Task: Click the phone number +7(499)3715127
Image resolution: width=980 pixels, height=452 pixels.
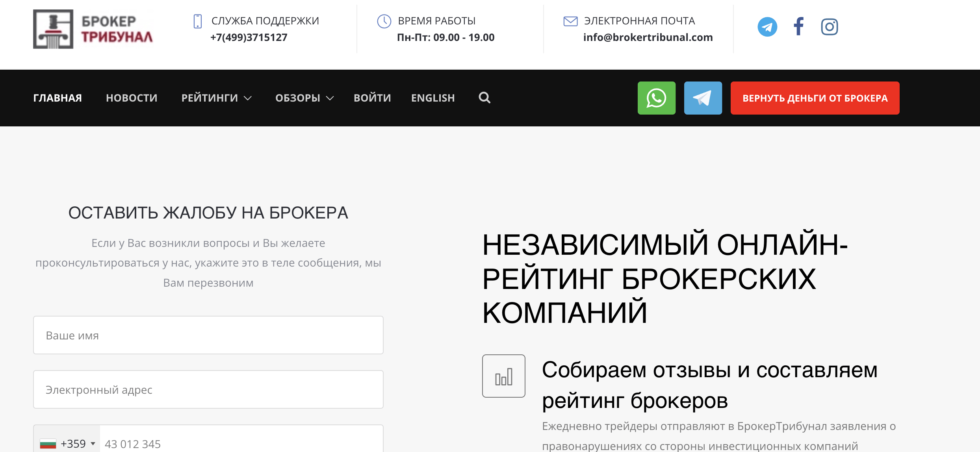Action: point(249,37)
